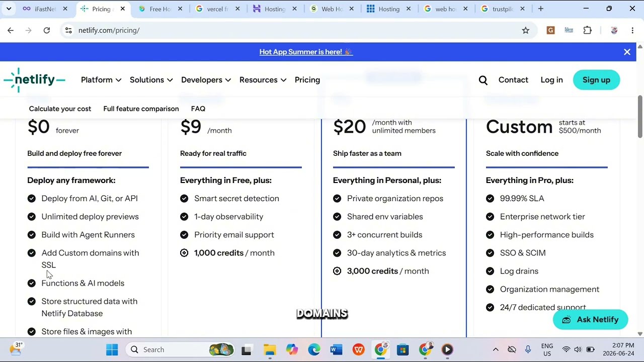The width and height of the screenshot is (644, 362).
Task: Click the 'SSO & SCIM' feature text
Action: [523, 253]
